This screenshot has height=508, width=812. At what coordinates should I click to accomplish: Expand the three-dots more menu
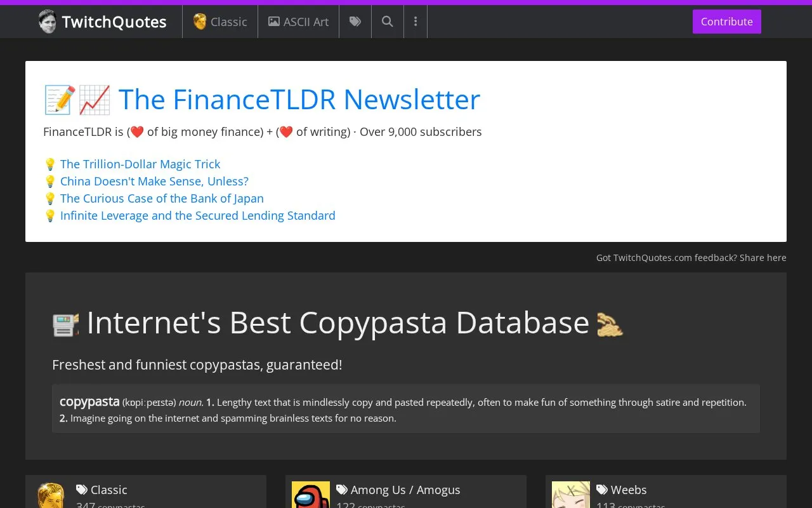416,22
